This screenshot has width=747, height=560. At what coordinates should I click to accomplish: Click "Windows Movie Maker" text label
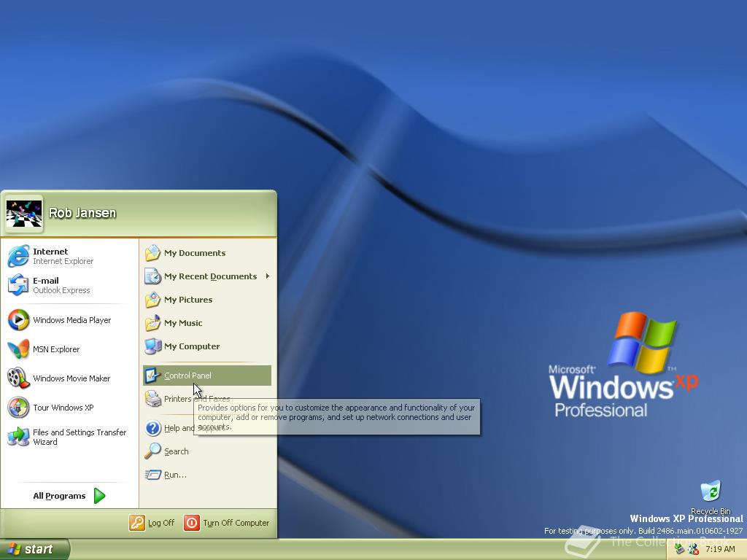71,378
